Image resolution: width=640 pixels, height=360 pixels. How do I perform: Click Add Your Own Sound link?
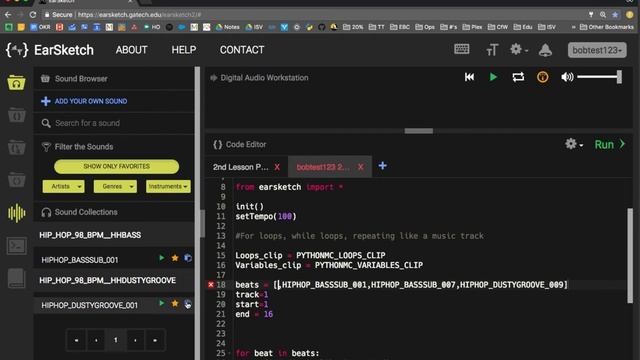tap(84, 101)
